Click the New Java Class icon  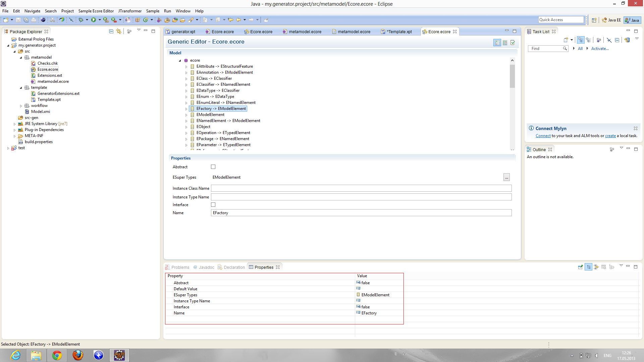point(146,20)
